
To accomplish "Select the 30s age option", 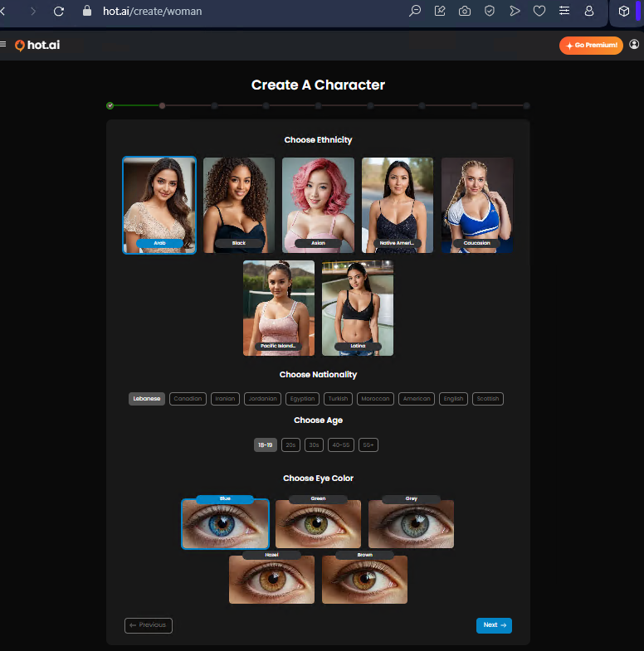I will pos(314,445).
